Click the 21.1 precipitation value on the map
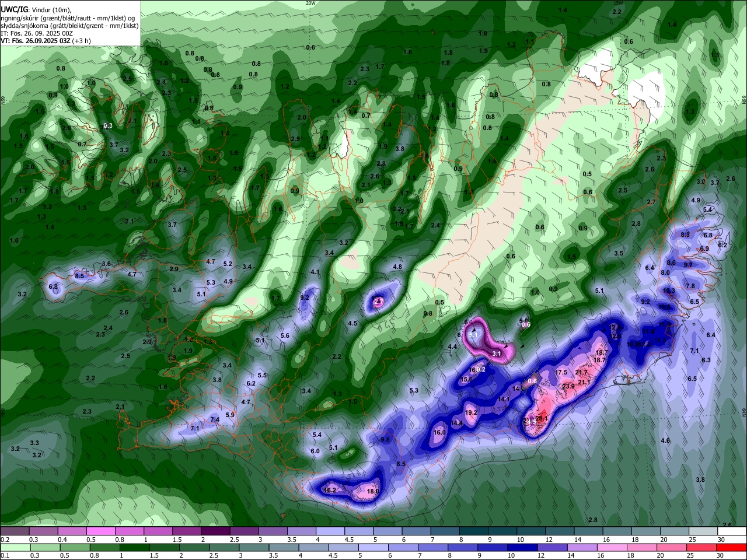 pyautogui.click(x=585, y=382)
